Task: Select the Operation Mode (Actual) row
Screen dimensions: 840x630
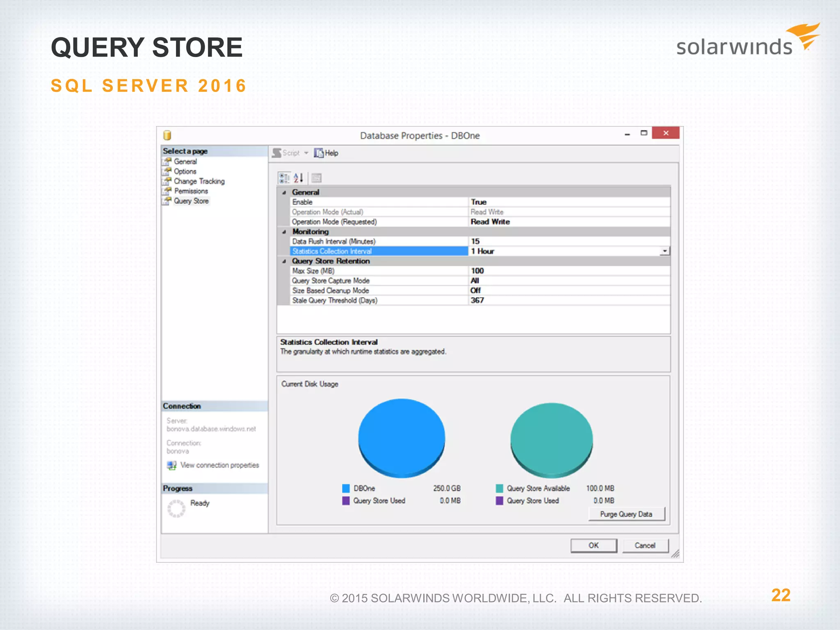Action: [480, 212]
